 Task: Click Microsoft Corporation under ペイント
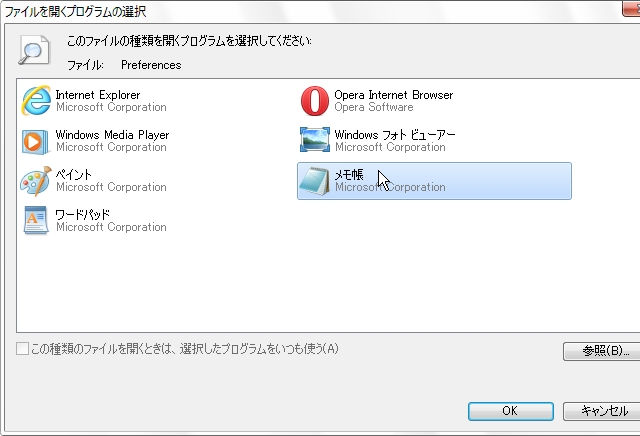pyautogui.click(x=111, y=187)
